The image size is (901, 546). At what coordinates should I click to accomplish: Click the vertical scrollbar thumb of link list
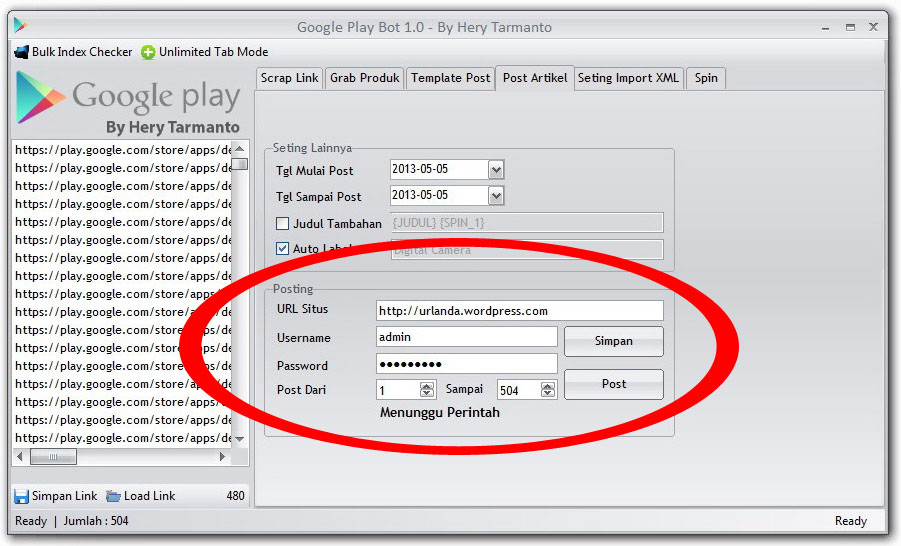(x=241, y=164)
